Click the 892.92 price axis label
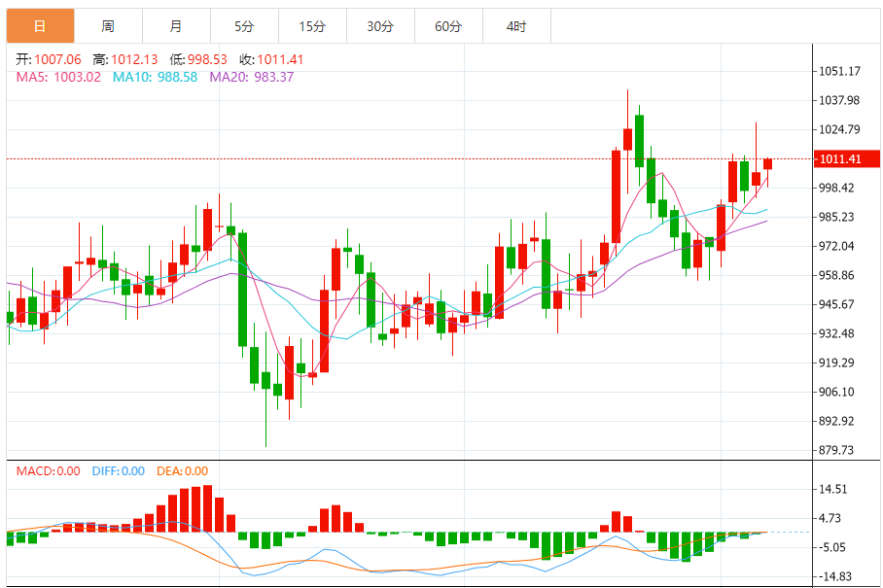 click(836, 421)
